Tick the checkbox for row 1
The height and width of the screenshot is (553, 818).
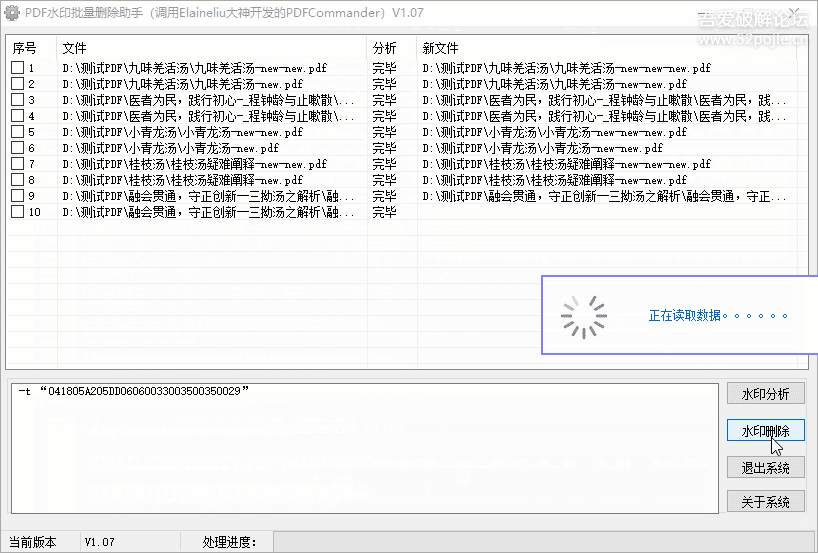click(18, 67)
